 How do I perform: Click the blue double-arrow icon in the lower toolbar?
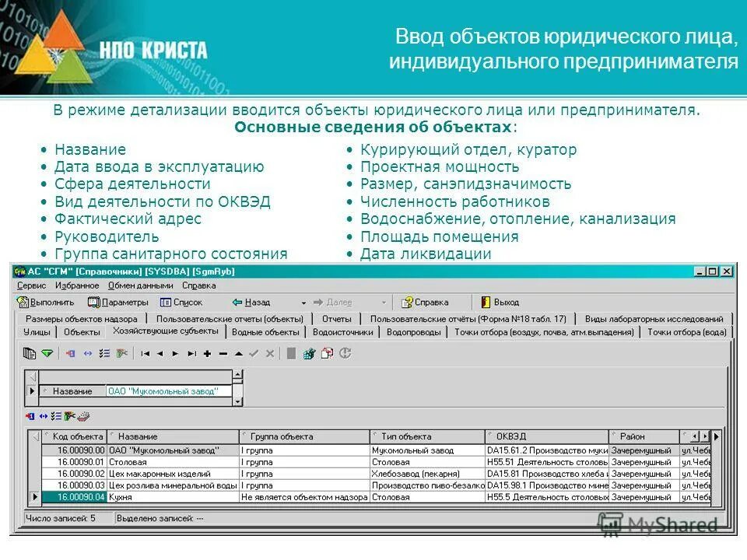[44, 416]
